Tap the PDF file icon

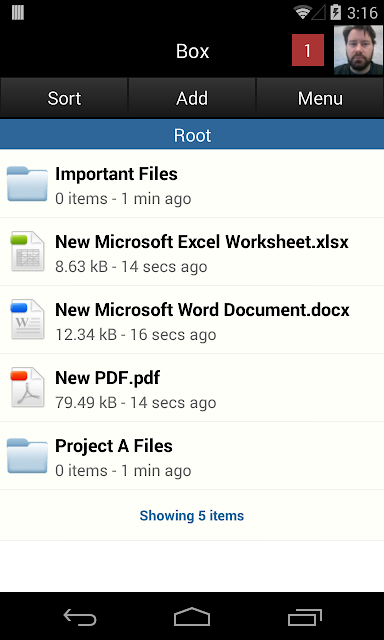click(27, 387)
